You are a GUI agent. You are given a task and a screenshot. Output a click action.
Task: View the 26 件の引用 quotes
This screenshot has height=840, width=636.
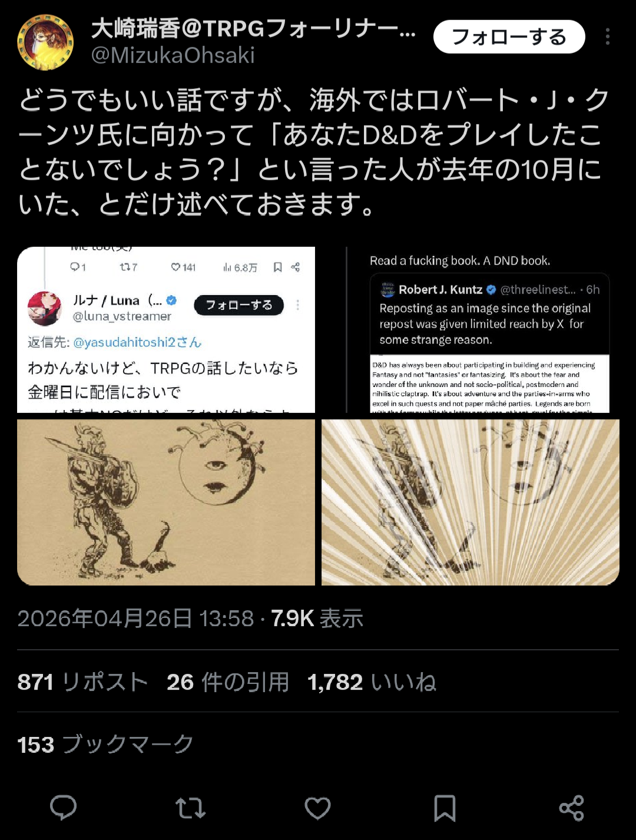click(x=228, y=682)
